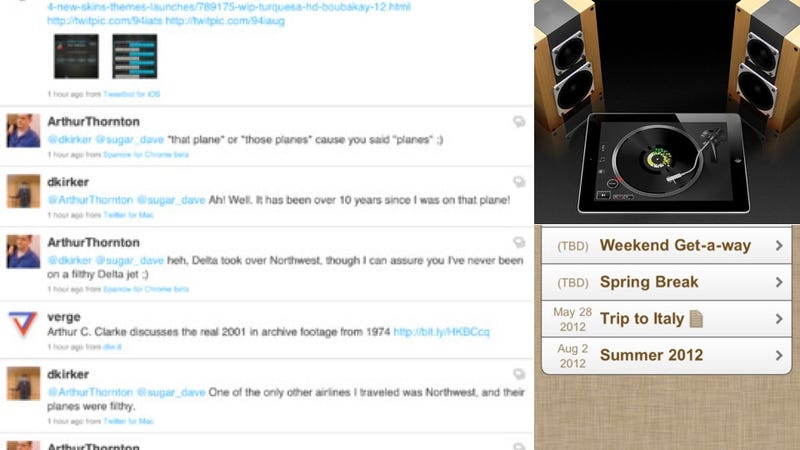The height and width of the screenshot is (450, 800).
Task: Select the Trip to Italy list entry
Action: tap(666, 319)
